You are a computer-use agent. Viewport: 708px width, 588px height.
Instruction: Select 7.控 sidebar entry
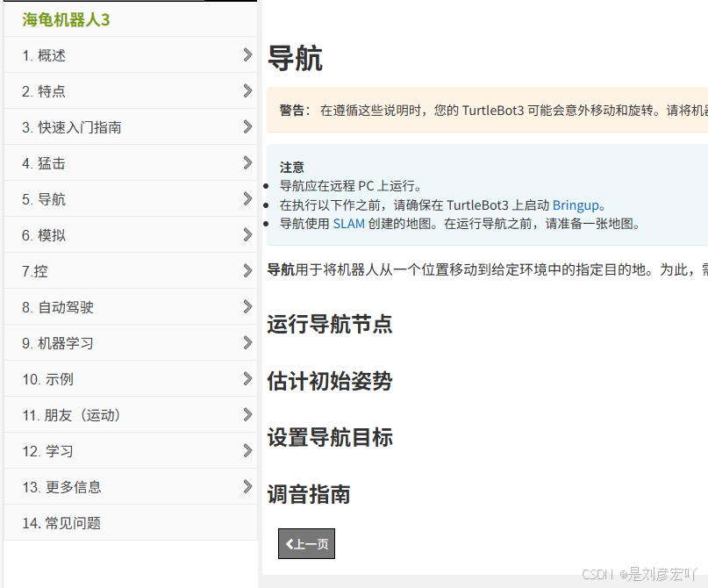(x=131, y=270)
